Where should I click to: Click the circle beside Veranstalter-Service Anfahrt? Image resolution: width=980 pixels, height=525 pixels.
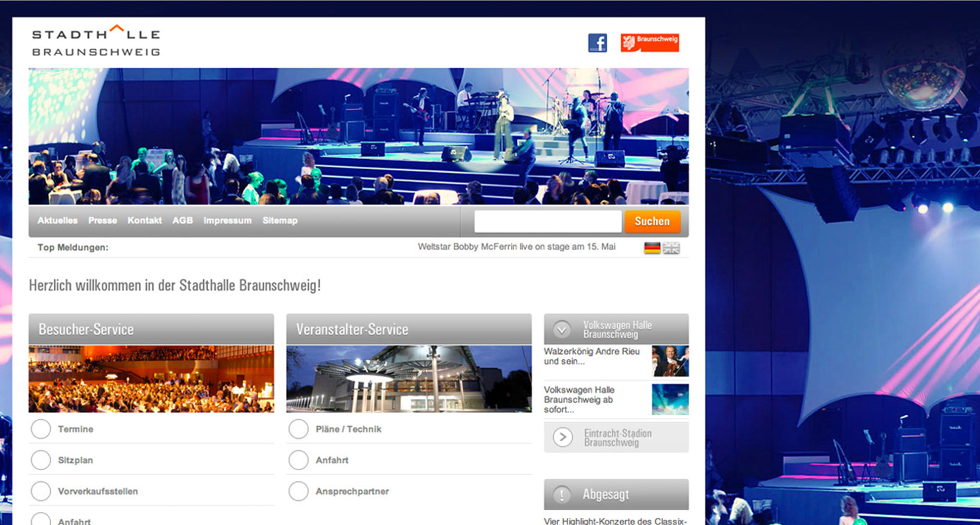[x=299, y=460]
